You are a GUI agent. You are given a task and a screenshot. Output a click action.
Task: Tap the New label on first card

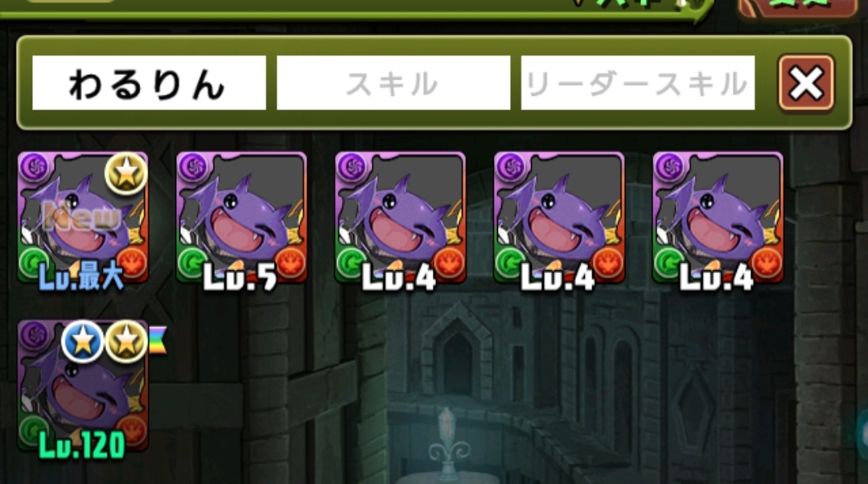click(83, 215)
